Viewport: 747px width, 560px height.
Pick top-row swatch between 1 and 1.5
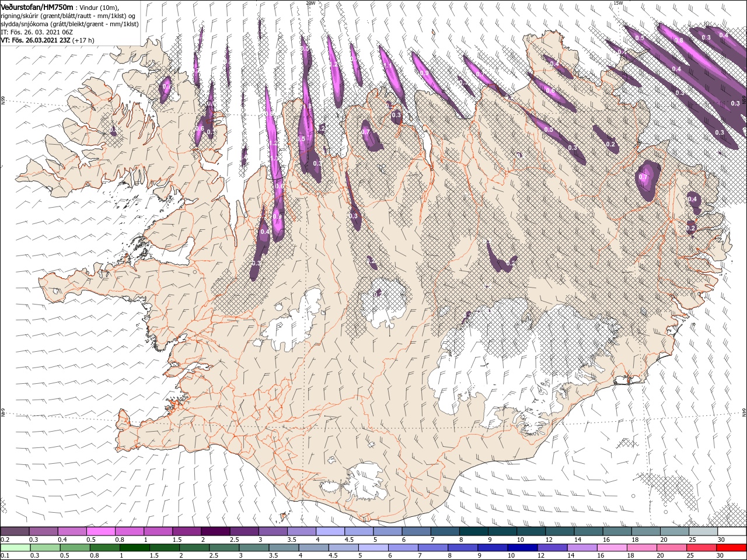point(158,531)
